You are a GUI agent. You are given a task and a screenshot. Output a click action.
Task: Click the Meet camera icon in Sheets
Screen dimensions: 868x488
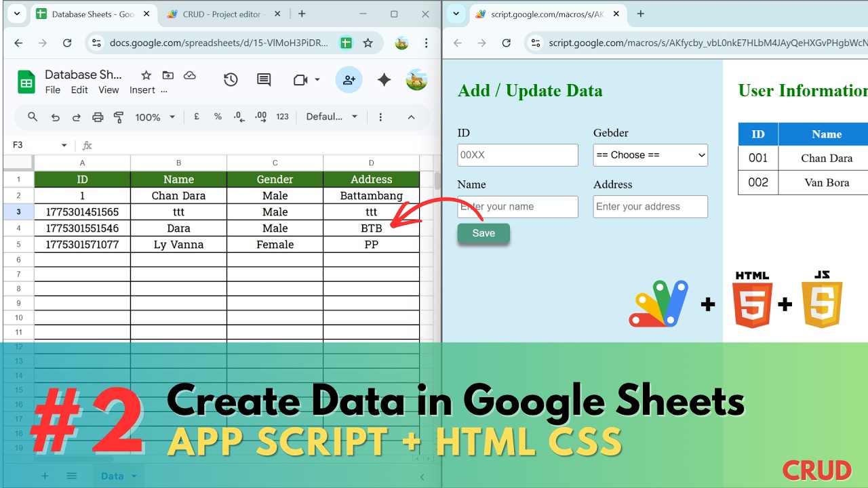point(300,80)
